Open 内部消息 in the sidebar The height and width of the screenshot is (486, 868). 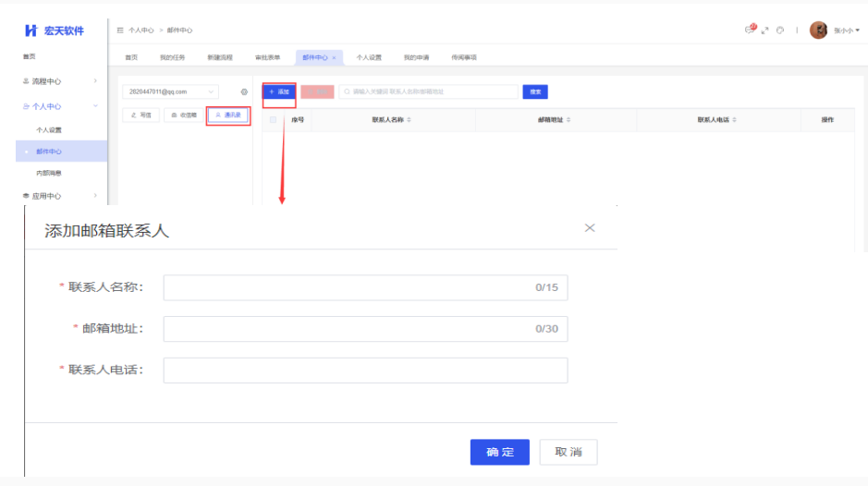coord(49,174)
